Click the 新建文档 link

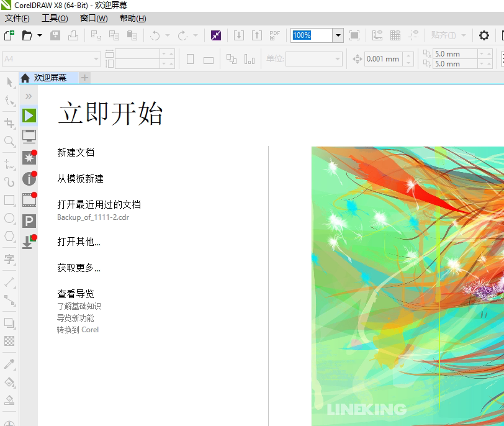(76, 152)
